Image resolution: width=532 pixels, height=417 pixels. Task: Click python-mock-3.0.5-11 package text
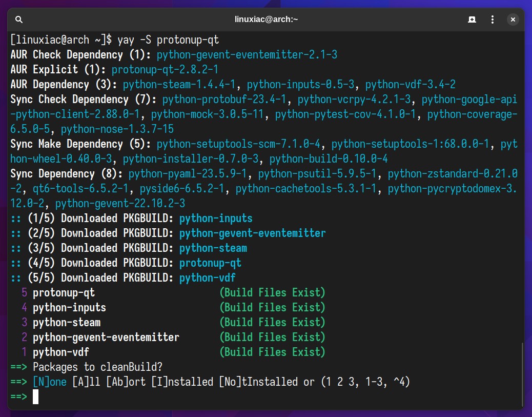click(x=207, y=114)
